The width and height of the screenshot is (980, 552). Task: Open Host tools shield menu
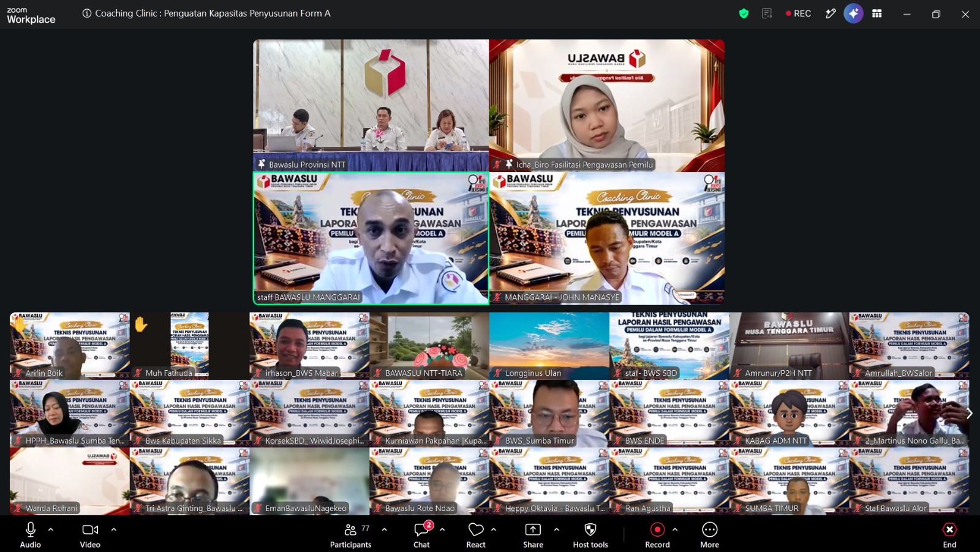coord(590,535)
